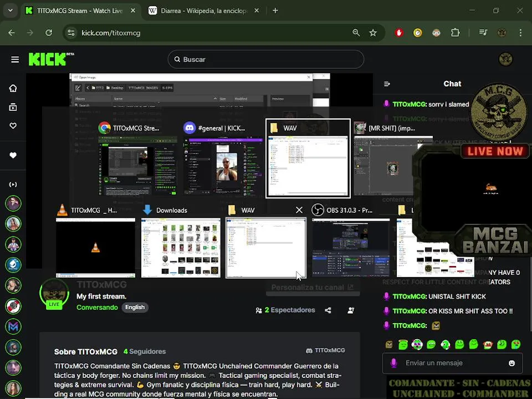Open Following via outlined heart icon
The width and height of the screenshot is (532, 399).
[x=13, y=126]
